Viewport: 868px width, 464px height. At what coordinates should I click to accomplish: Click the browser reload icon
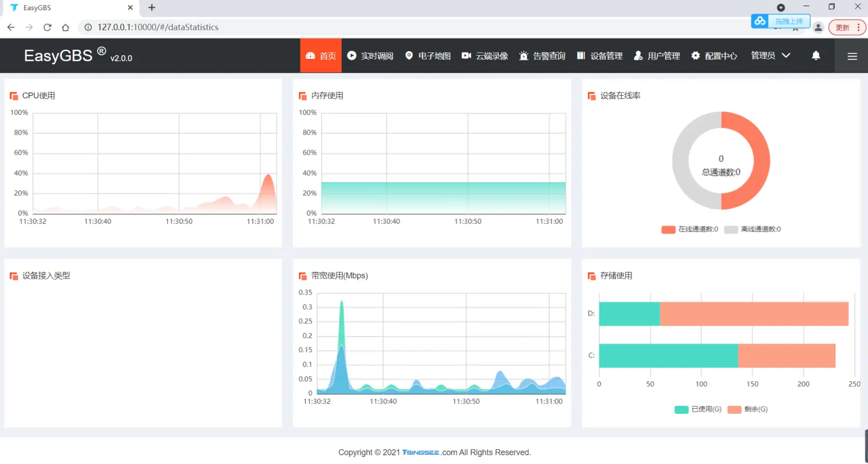tap(47, 27)
